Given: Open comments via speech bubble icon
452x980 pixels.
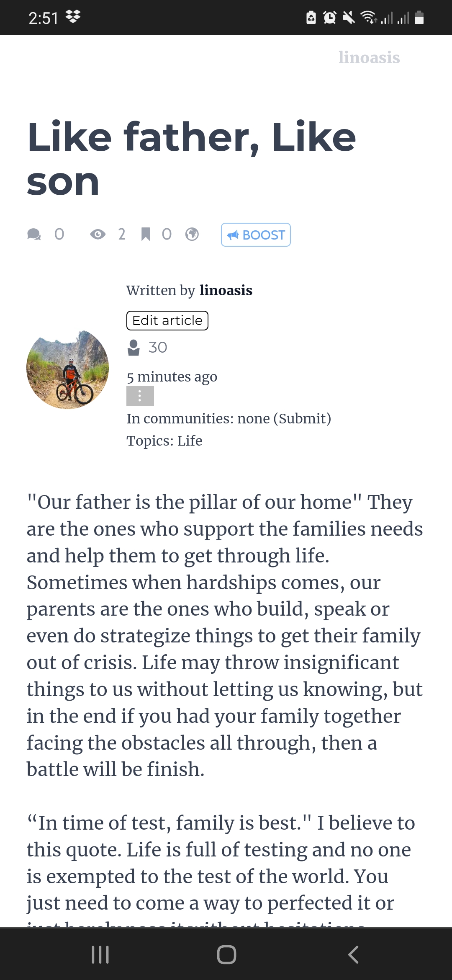Looking at the screenshot, I should point(34,234).
